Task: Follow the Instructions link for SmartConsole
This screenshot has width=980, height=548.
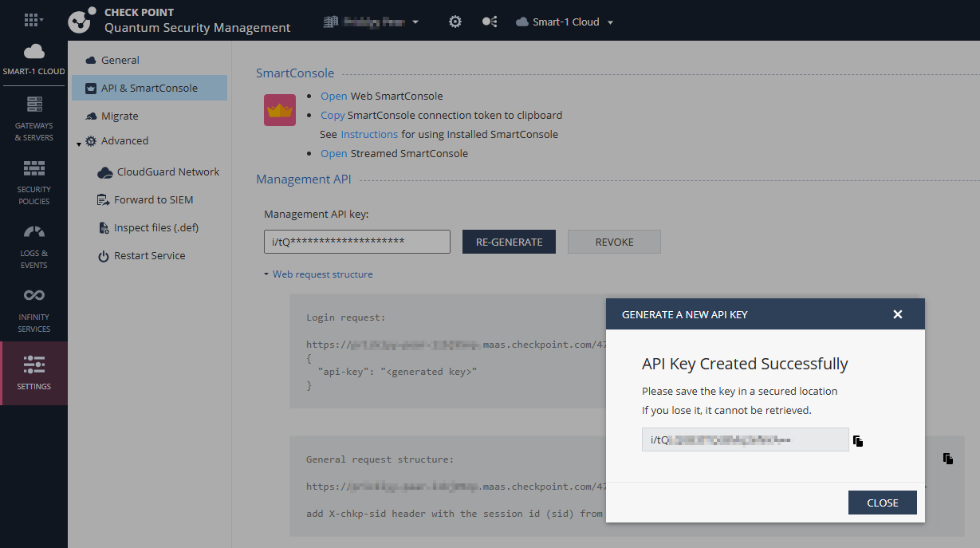Action: coord(369,135)
